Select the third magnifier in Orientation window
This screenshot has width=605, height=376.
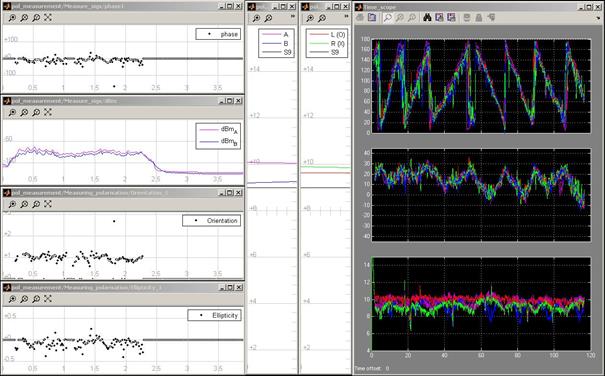pos(36,204)
